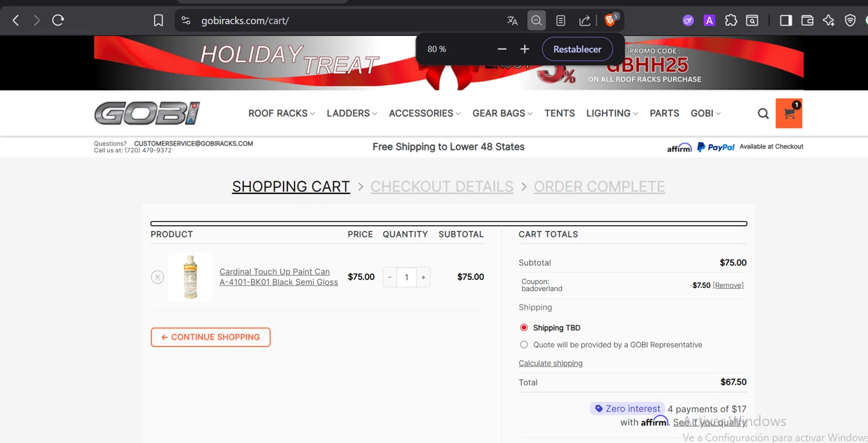
Task: Open Brave Shields lion icon
Action: pyautogui.click(x=610, y=21)
